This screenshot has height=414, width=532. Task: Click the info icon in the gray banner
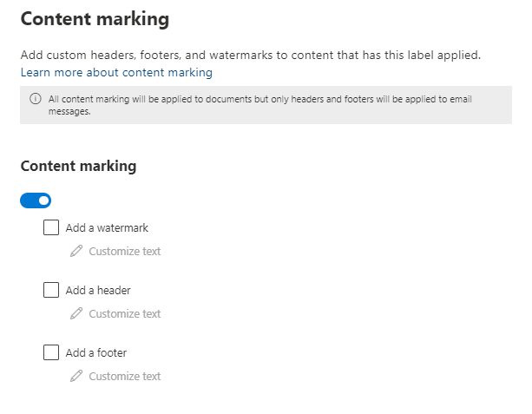(x=36, y=99)
